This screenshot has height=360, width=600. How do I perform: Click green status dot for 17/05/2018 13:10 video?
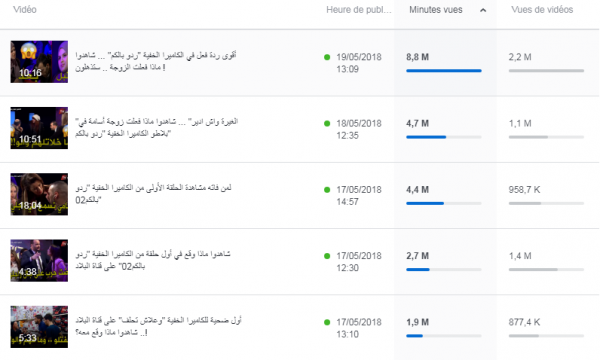pyautogui.click(x=327, y=322)
